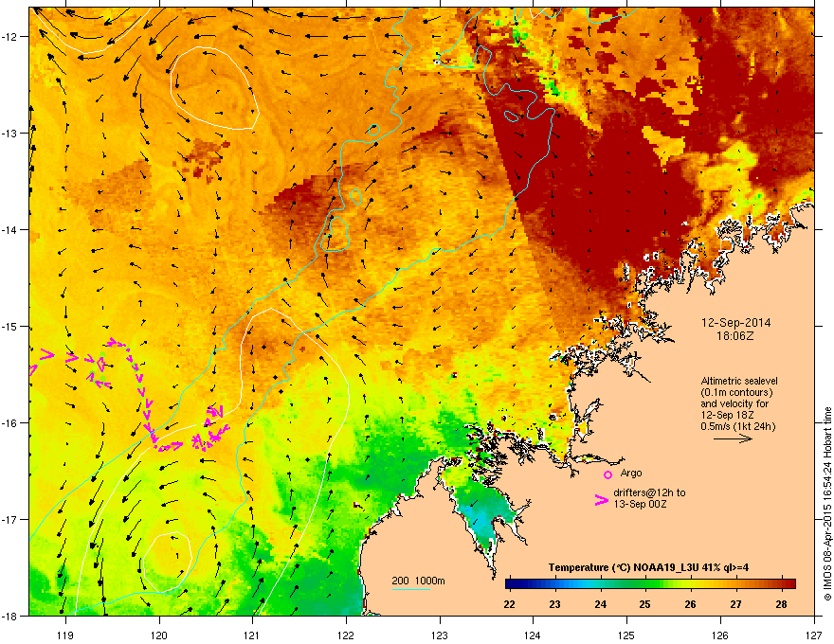The height and width of the screenshot is (644, 834).
Task: Click the longitude axis label 121
Action: pos(252,635)
